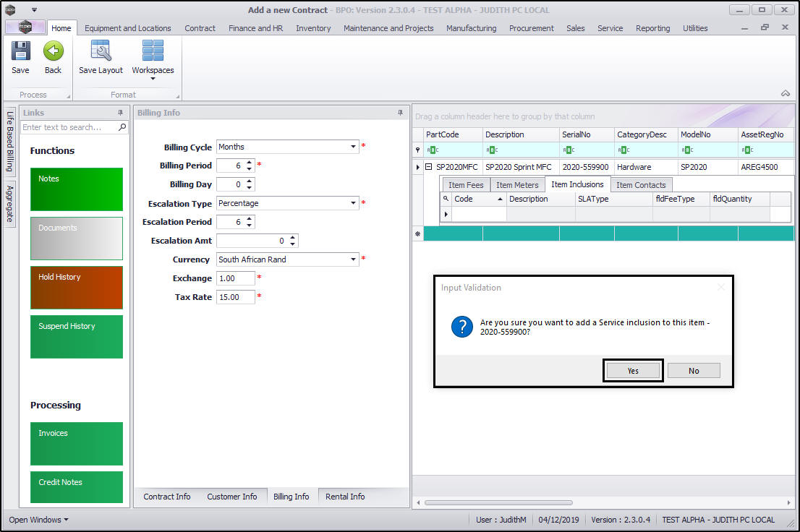Confirm with the Yes button

pos(633,371)
